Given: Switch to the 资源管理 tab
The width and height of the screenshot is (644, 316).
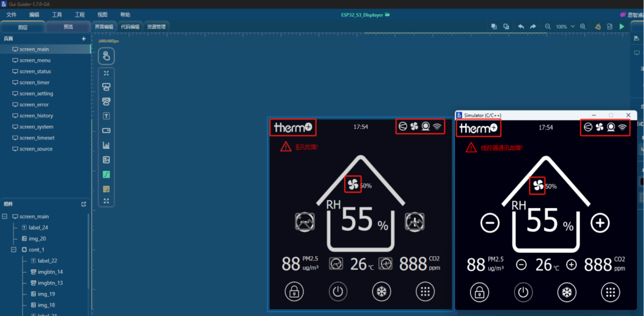Looking at the screenshot, I should point(157,27).
